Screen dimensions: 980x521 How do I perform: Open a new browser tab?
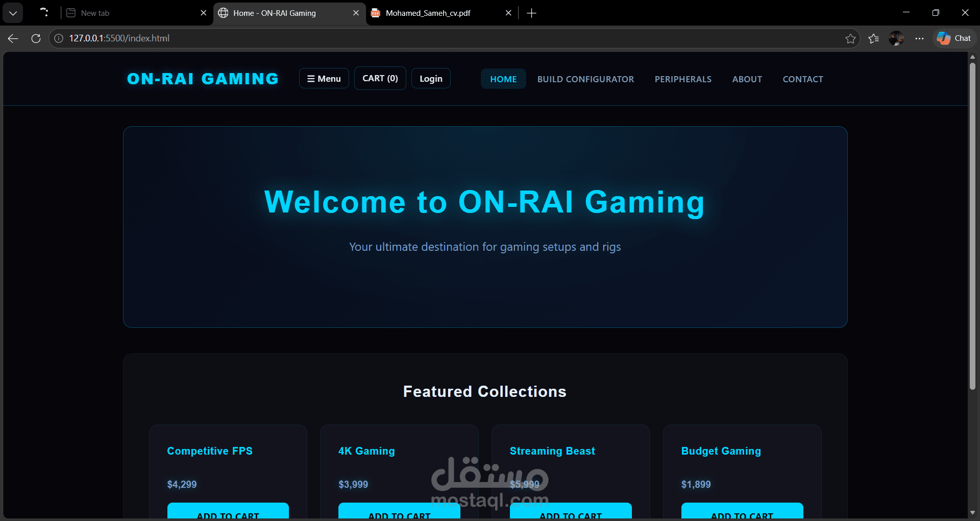[531, 13]
